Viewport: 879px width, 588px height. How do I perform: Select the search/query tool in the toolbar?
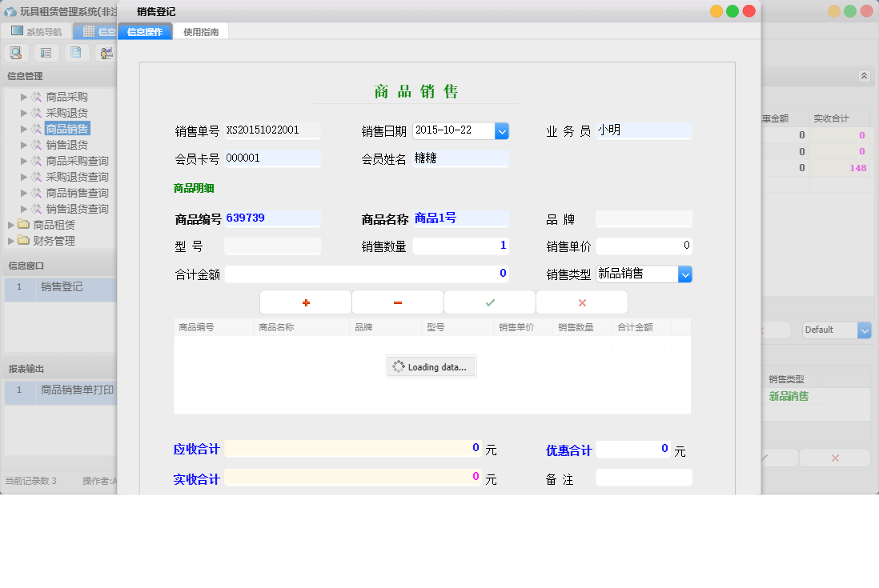pos(16,52)
